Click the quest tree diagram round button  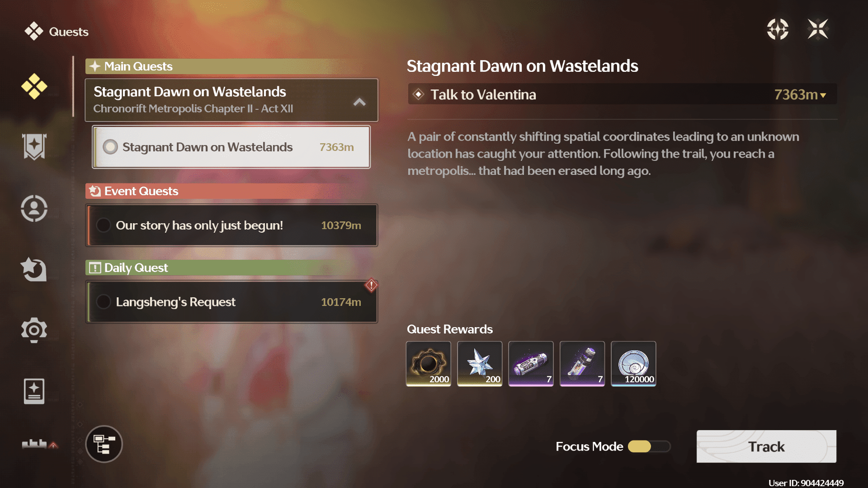[104, 444]
